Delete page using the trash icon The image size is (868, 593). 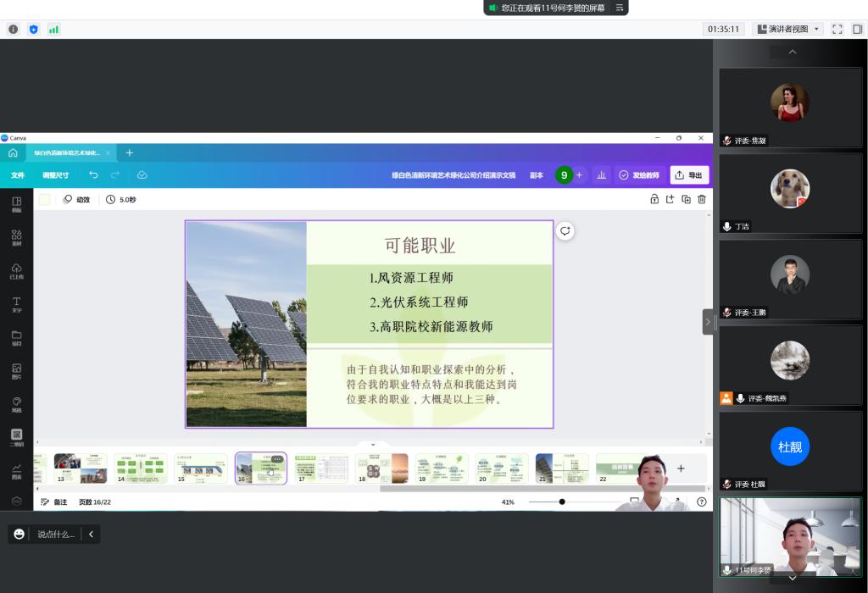[x=701, y=199]
